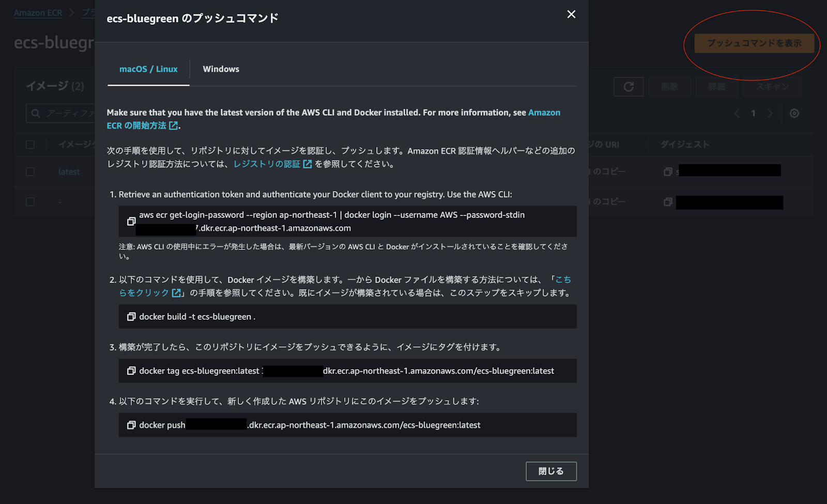Image resolution: width=827 pixels, height=504 pixels.
Task: Copy the docker tag command
Action: pos(131,371)
